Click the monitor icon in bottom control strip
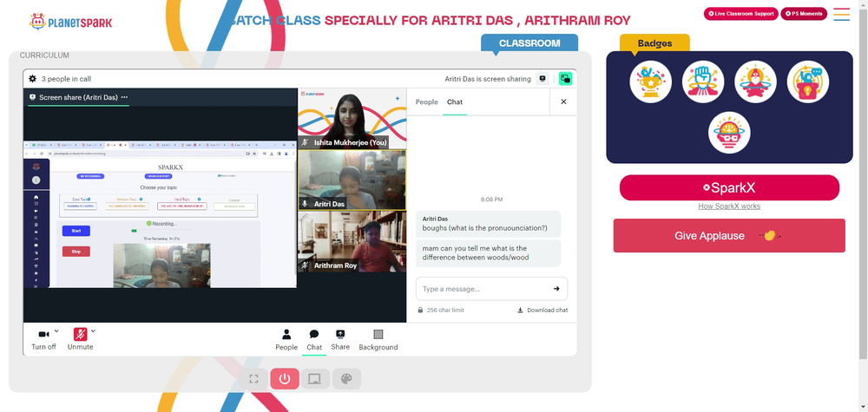The image size is (868, 412). point(315,379)
